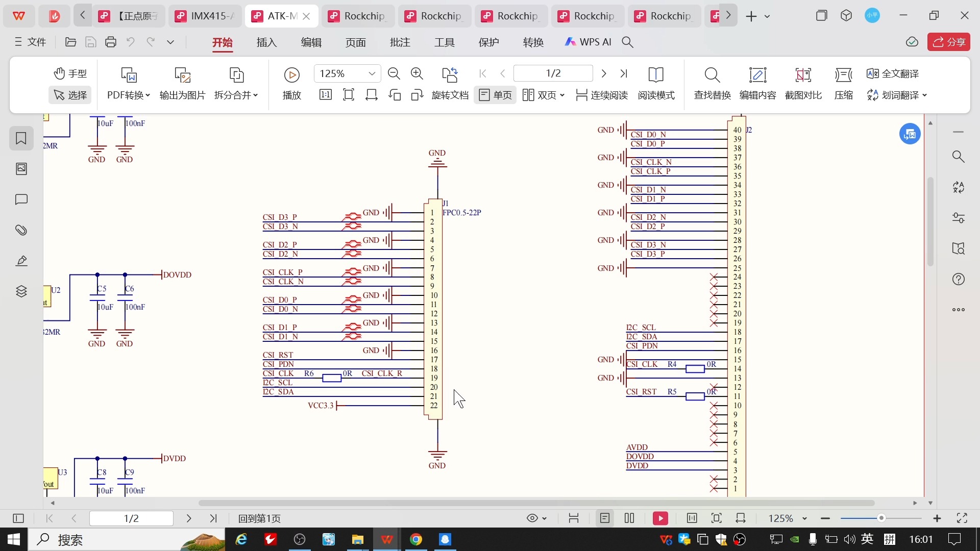980x551 pixels.
Task: Select the search and replace icon
Action: tap(713, 73)
